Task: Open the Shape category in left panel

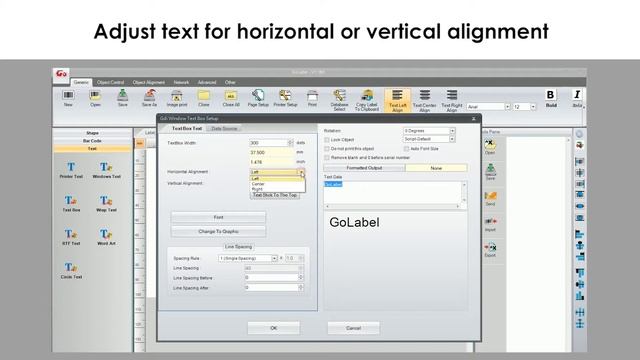Action: click(92, 133)
